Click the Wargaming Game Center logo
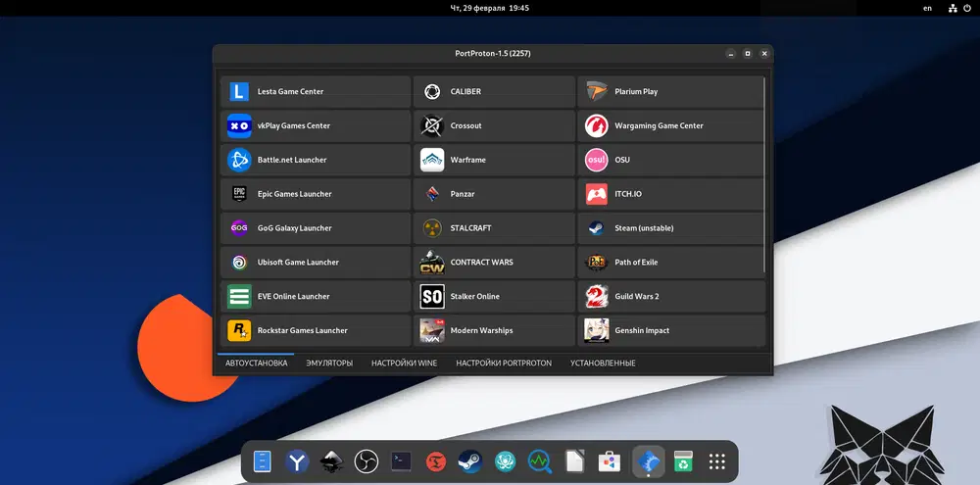Viewport: 980px width, 485px height. tap(596, 125)
